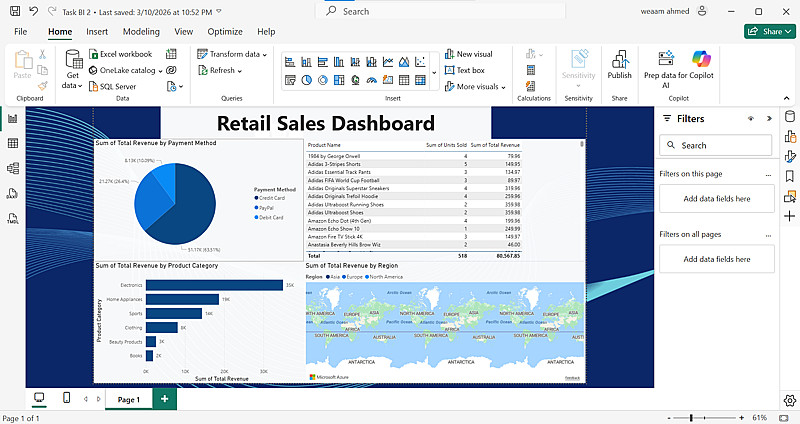Open Bookmarks pane from right rail
800x424 pixels.
(x=790, y=175)
